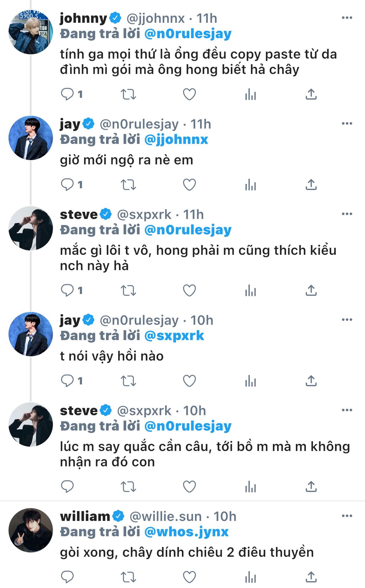Reply to johnny's copy paste tweet

point(67,94)
